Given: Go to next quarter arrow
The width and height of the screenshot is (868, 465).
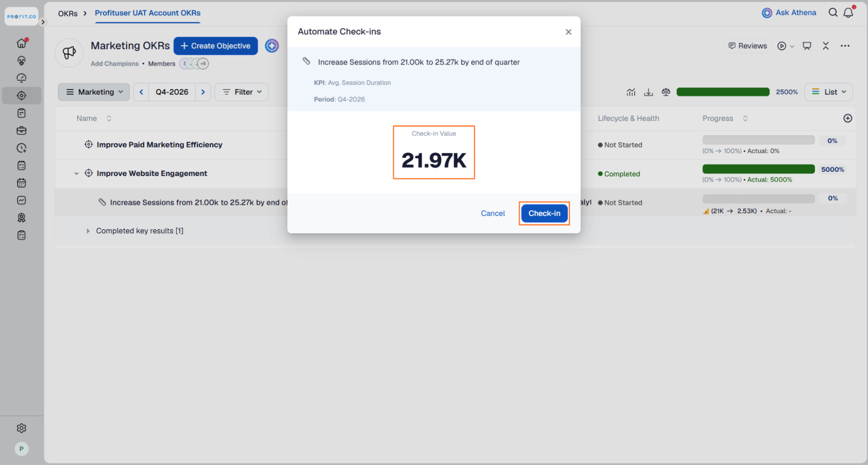Looking at the screenshot, I should click(203, 92).
